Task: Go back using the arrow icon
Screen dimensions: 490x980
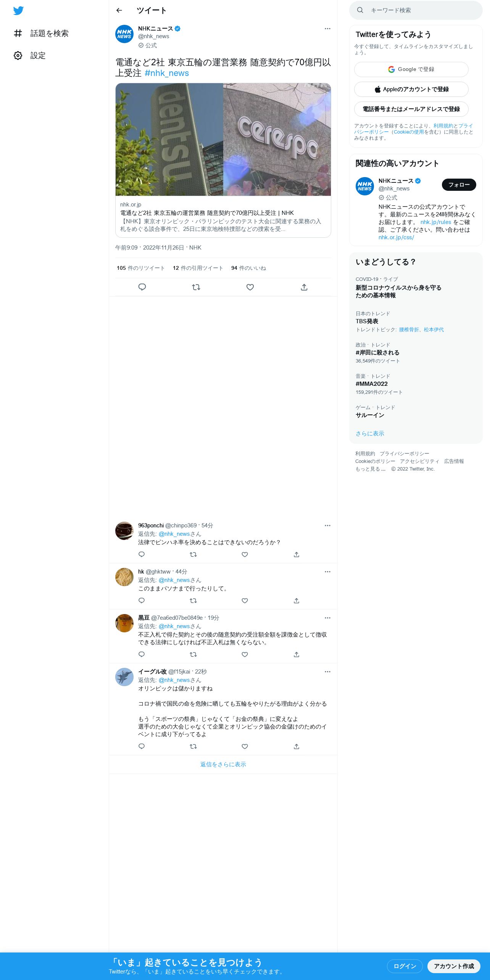Action: point(119,10)
